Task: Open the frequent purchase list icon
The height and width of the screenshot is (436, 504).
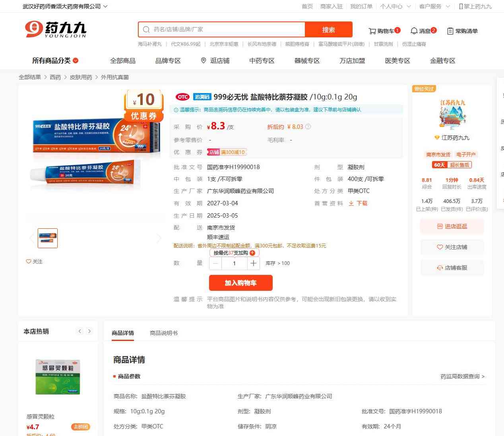Action: (450, 31)
